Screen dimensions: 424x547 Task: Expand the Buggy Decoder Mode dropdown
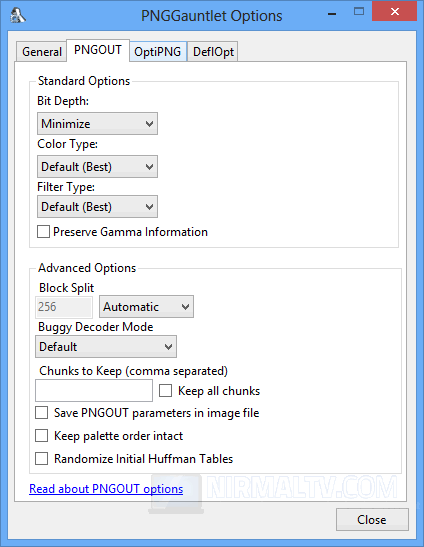click(106, 346)
